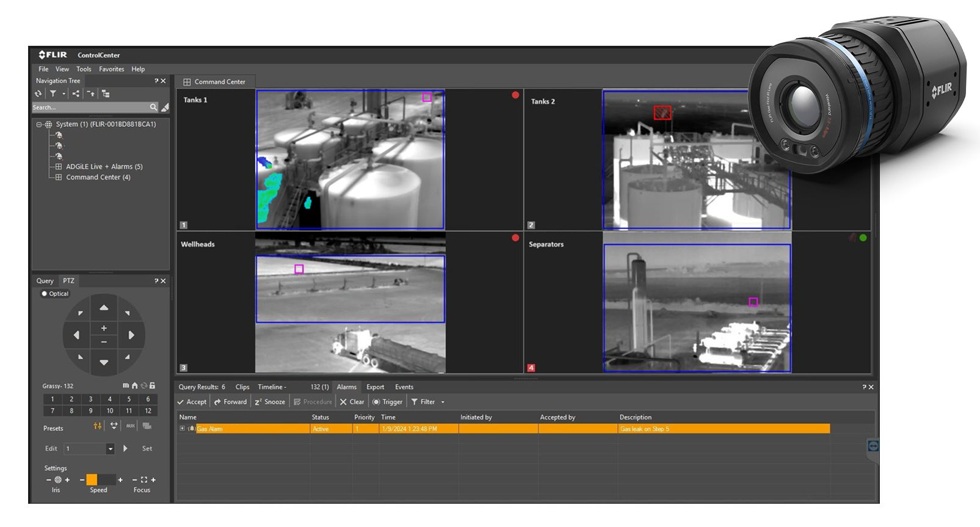Image resolution: width=980 pixels, height=527 pixels.
Task: Click the Navigation Tree filter funnel icon
Action: [x=53, y=93]
